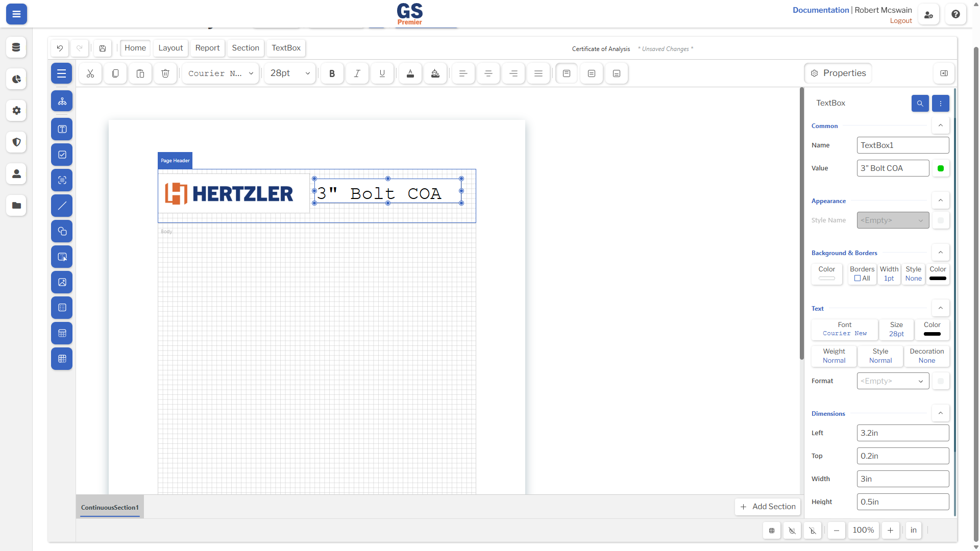Insert a picture with the image tool

click(62, 282)
